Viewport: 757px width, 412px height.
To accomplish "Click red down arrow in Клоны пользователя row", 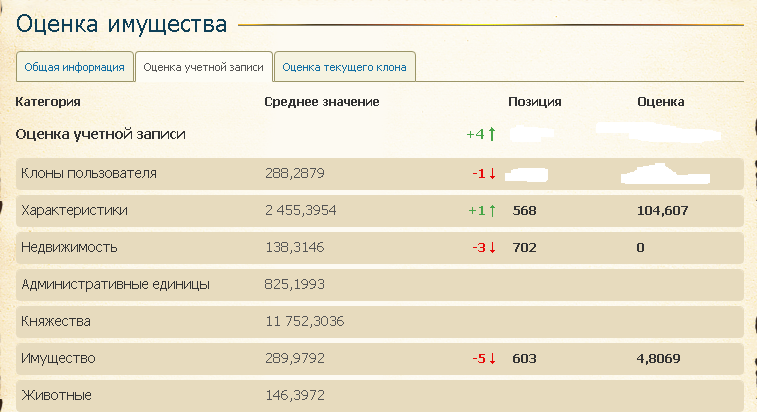I will point(492,173).
